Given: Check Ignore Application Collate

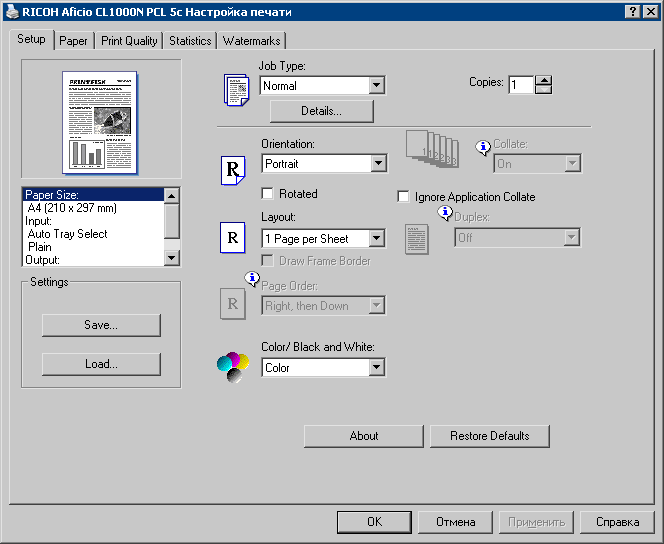Looking at the screenshot, I should click(x=403, y=196).
